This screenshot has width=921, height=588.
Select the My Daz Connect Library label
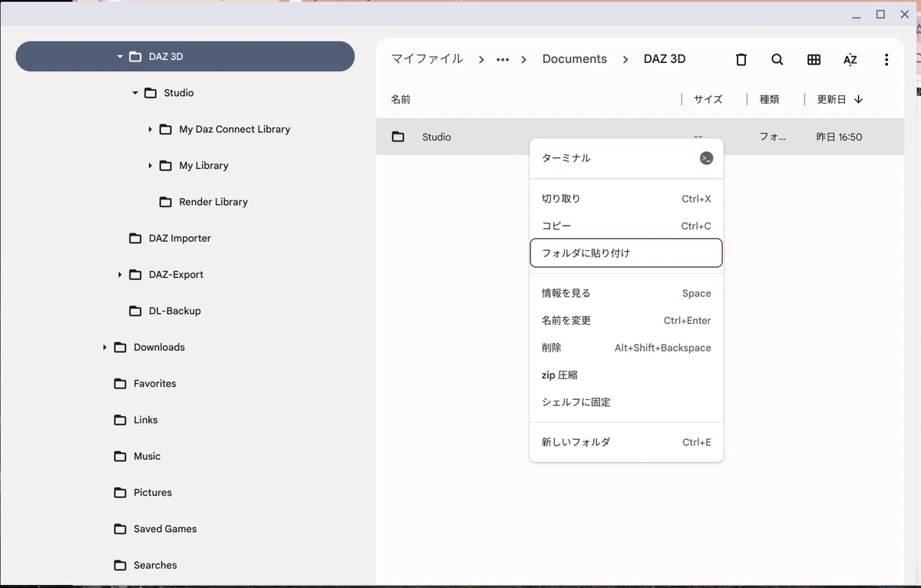click(235, 129)
